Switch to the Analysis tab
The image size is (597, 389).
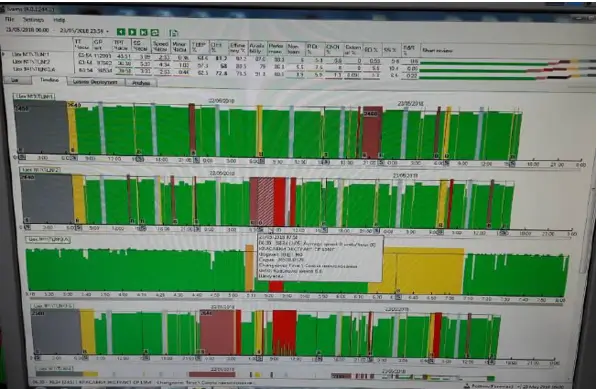141,83
